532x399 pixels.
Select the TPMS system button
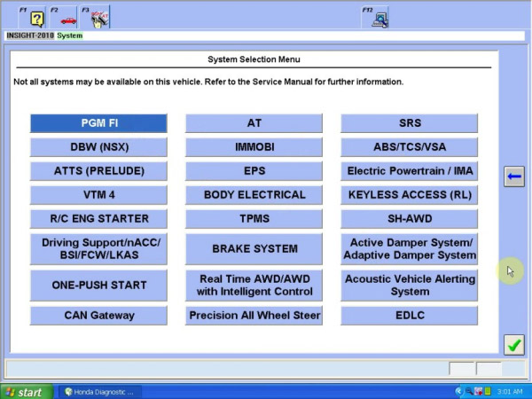[x=254, y=219]
